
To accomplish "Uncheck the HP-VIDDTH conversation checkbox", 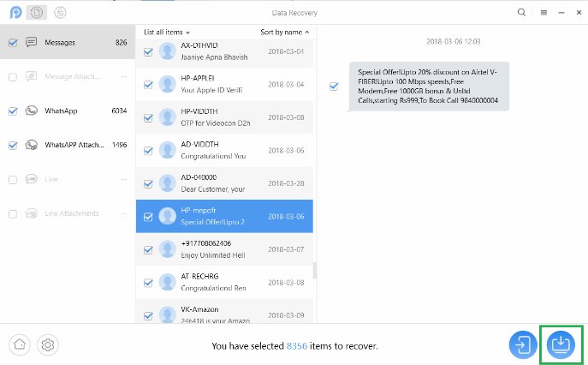I will click(x=148, y=118).
